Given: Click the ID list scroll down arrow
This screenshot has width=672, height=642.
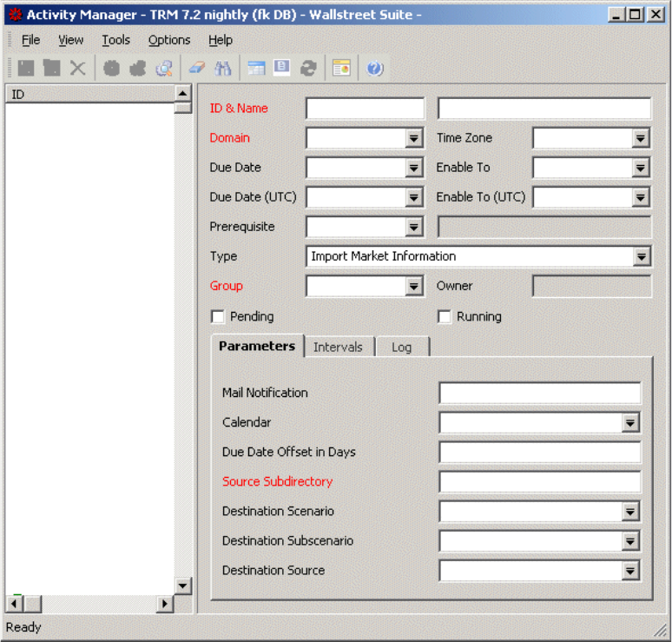Looking at the screenshot, I should point(183,586).
